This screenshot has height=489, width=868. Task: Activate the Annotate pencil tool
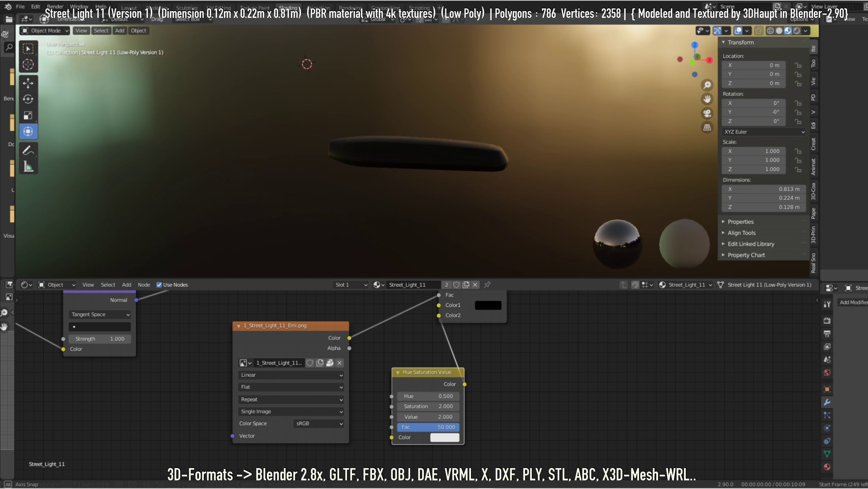coord(28,150)
